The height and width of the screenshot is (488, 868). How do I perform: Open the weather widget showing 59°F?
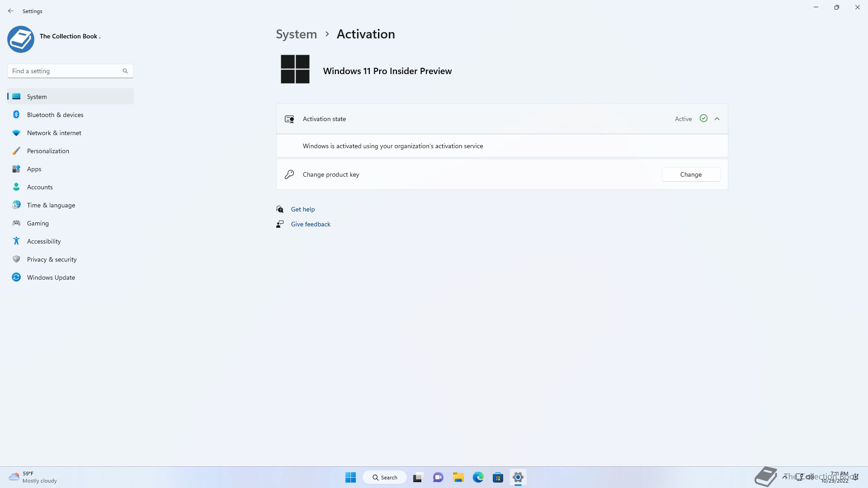[33, 477]
